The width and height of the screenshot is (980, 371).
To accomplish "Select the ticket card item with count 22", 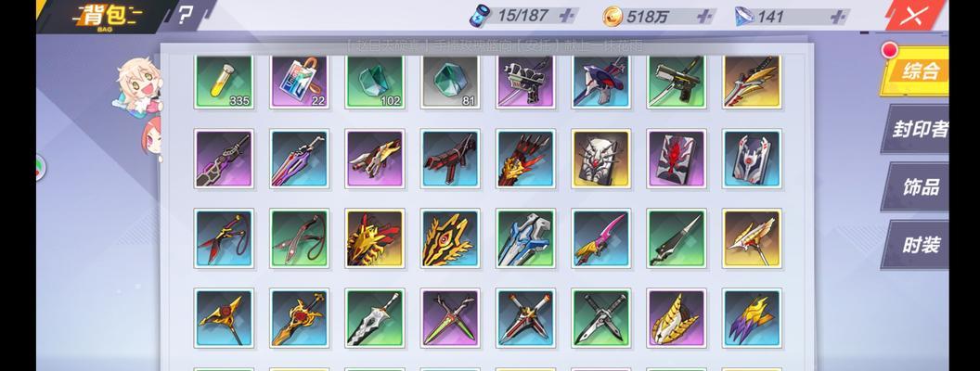I will (x=300, y=82).
